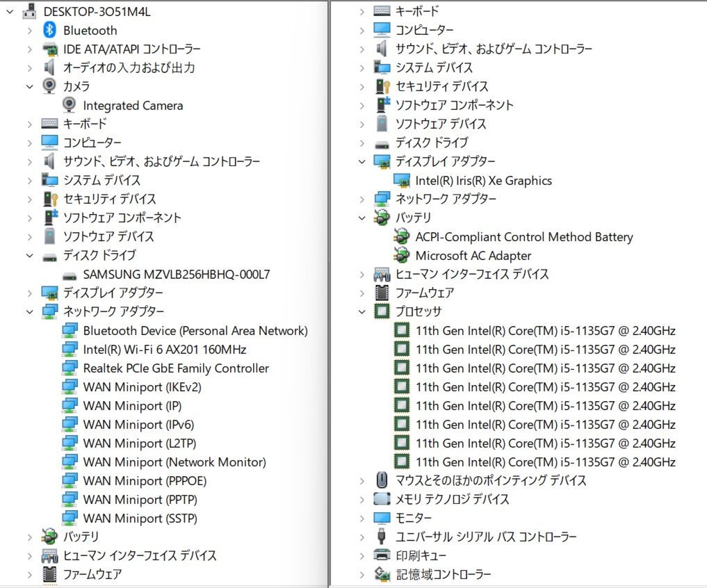Image resolution: width=707 pixels, height=588 pixels.
Task: Click the メモリ テクノロジ デバイス icon
Action: point(382,499)
